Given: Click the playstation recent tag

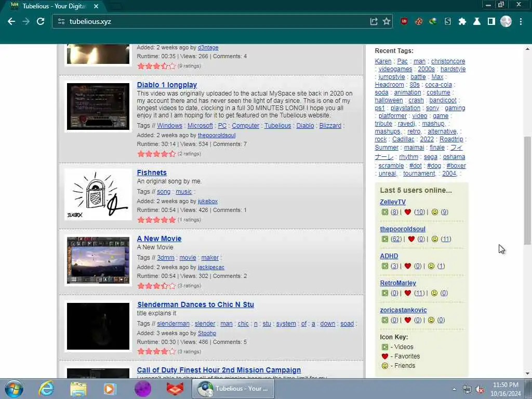Looking at the screenshot, I should [x=405, y=108].
